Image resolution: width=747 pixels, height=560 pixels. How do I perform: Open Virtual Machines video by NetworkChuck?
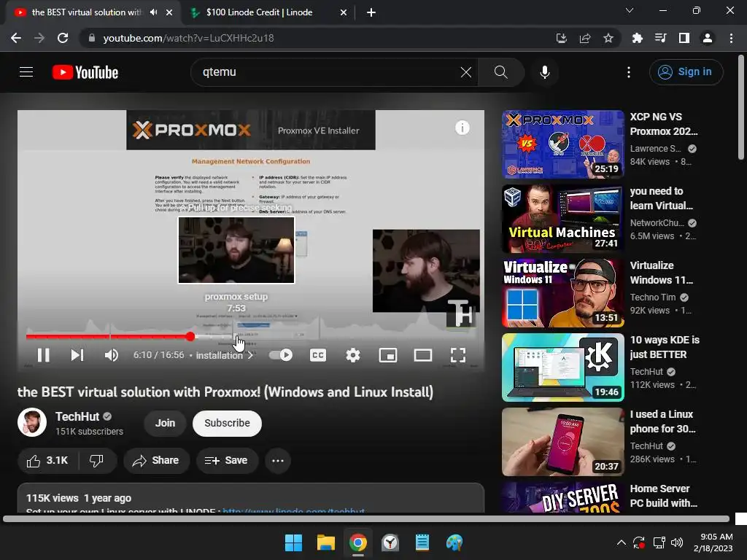click(x=562, y=219)
